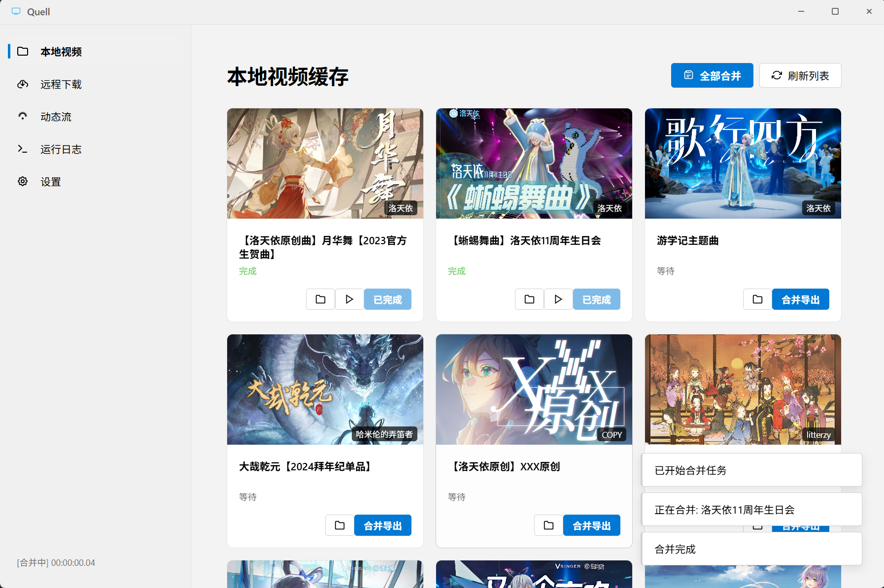Select 运行日志 in the sidebar menu
The height and width of the screenshot is (588, 884).
[61, 149]
